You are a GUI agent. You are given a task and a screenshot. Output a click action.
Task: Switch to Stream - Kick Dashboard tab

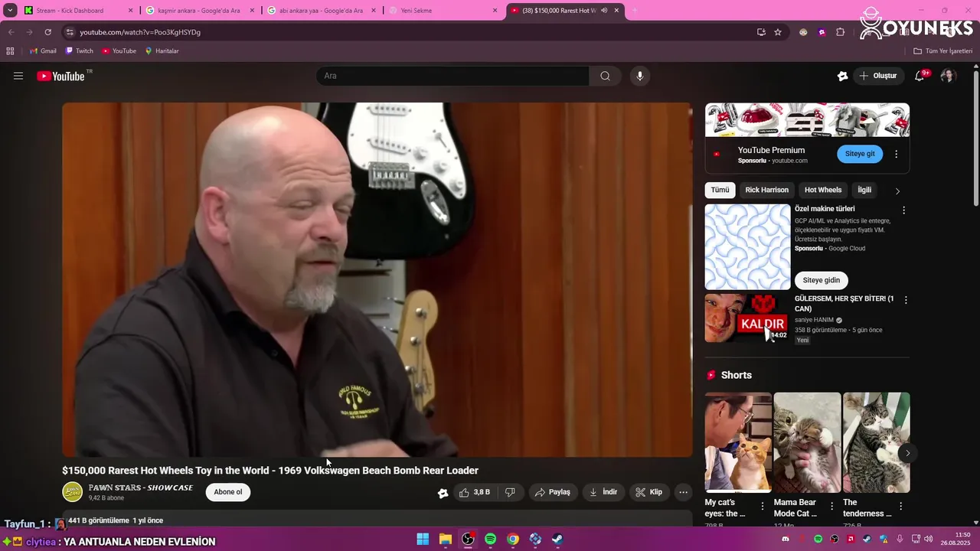79,11
